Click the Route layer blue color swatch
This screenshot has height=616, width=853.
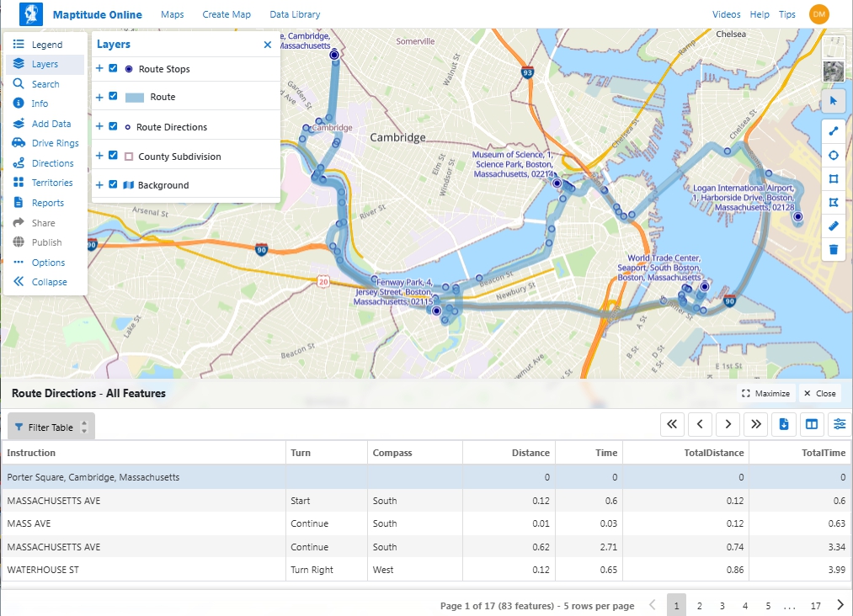[x=135, y=98]
